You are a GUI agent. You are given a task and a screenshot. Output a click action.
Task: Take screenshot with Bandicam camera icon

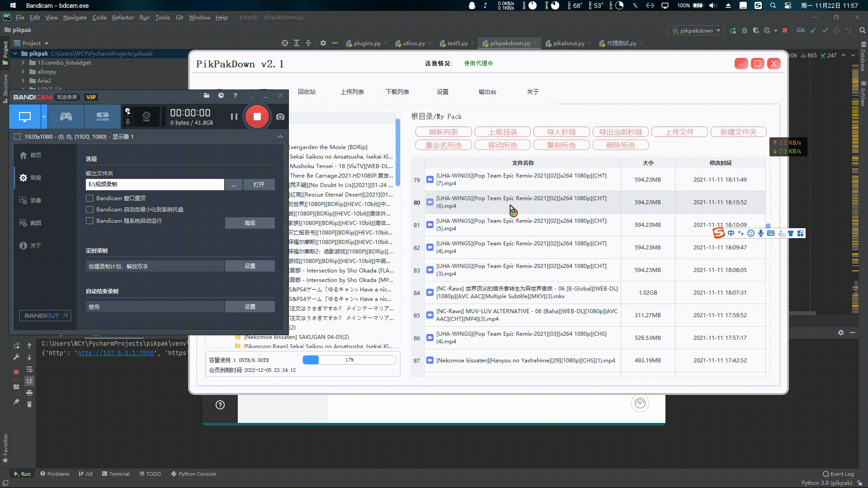(280, 117)
